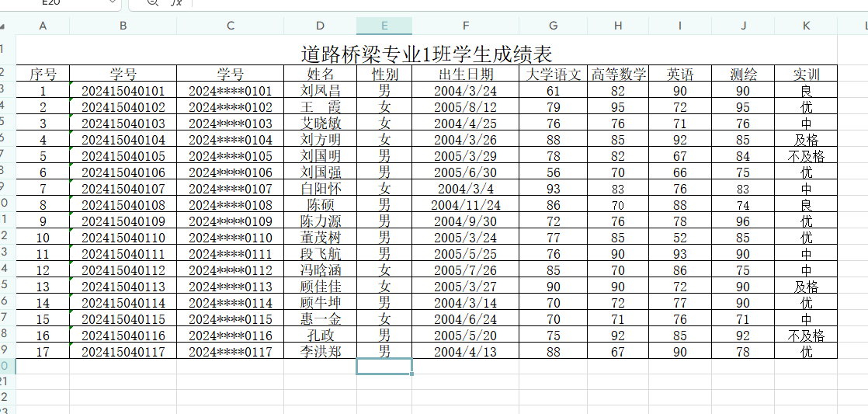Click the fx insert function icon
This screenshot has height=414, width=868.
coord(176,2)
